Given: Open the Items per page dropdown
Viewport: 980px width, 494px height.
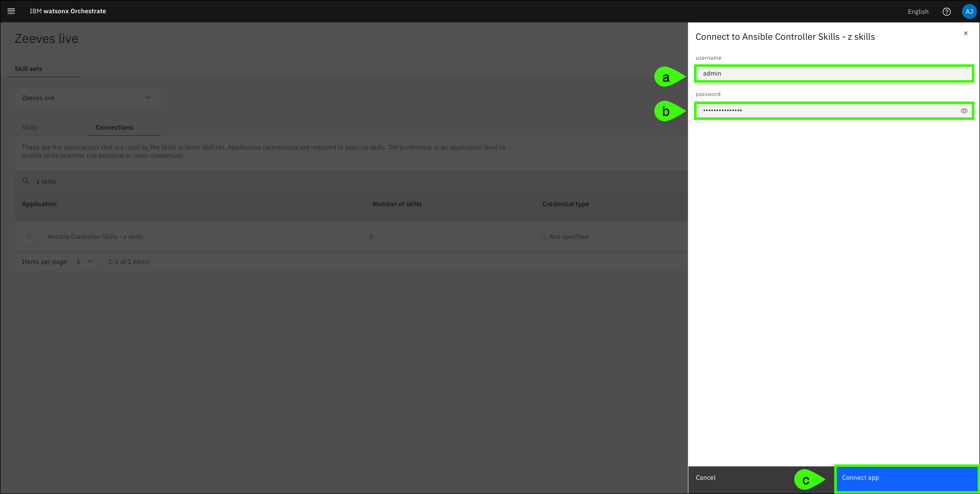Looking at the screenshot, I should pos(84,262).
